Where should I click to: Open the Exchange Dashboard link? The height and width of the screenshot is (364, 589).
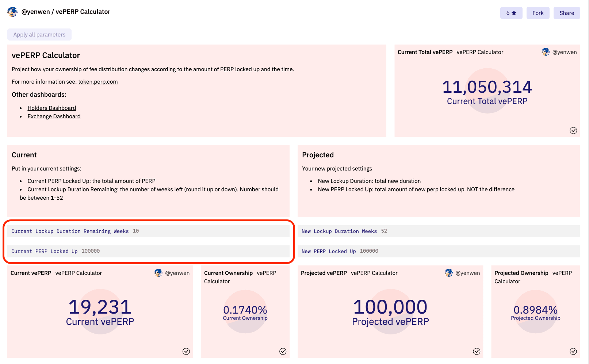[54, 116]
